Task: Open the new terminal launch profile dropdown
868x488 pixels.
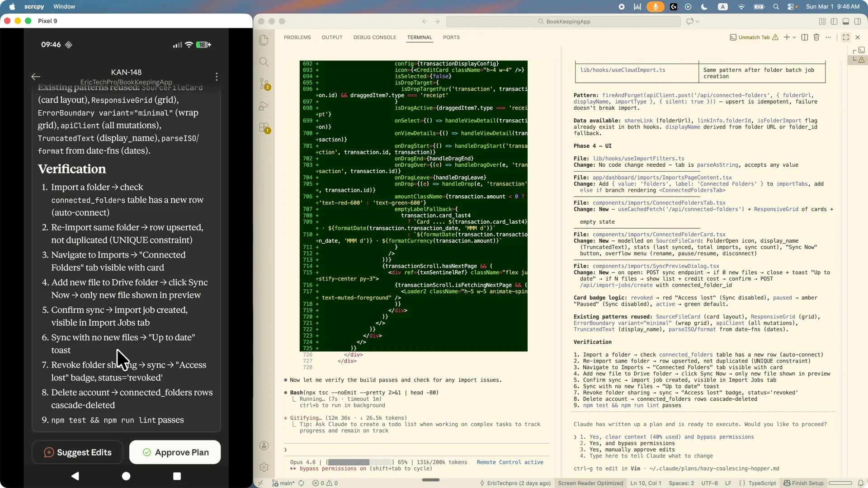Action: 794,37
